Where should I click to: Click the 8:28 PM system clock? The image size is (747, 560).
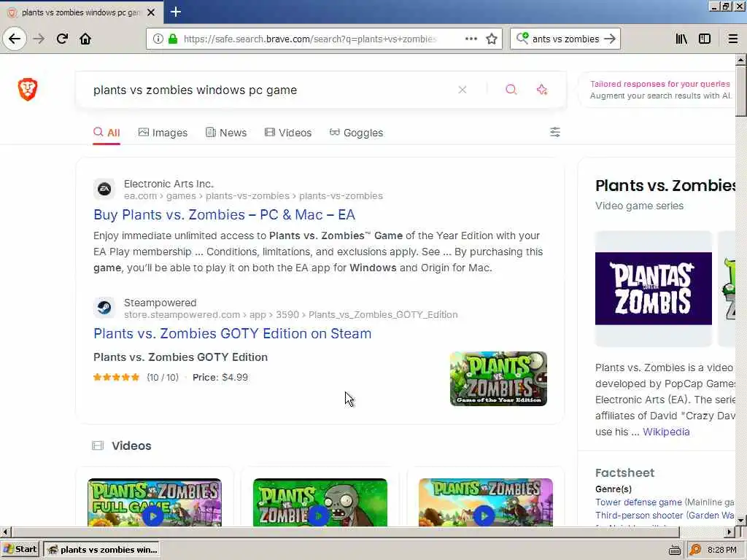(721, 550)
